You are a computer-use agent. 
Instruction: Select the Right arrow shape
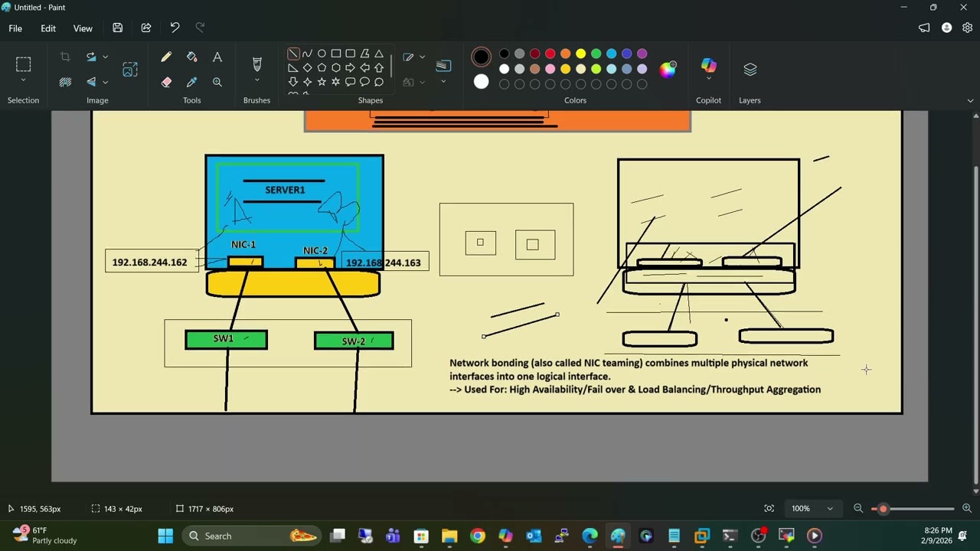[x=350, y=67]
